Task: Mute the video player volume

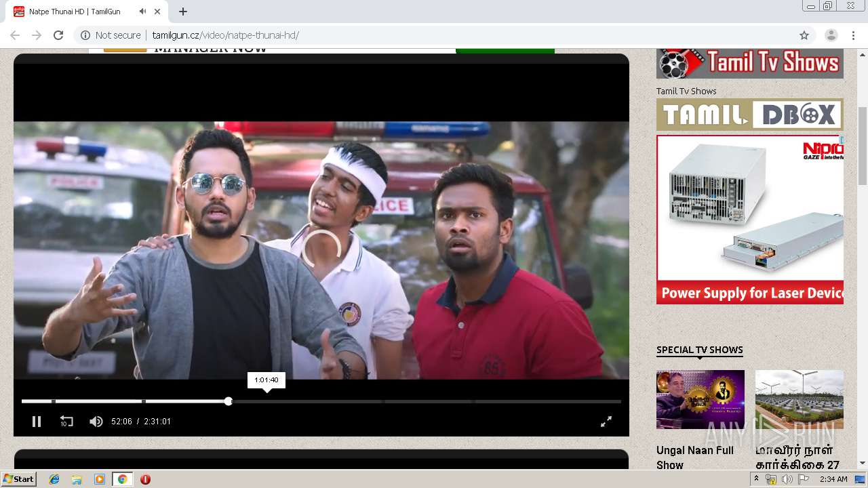Action: click(x=96, y=422)
